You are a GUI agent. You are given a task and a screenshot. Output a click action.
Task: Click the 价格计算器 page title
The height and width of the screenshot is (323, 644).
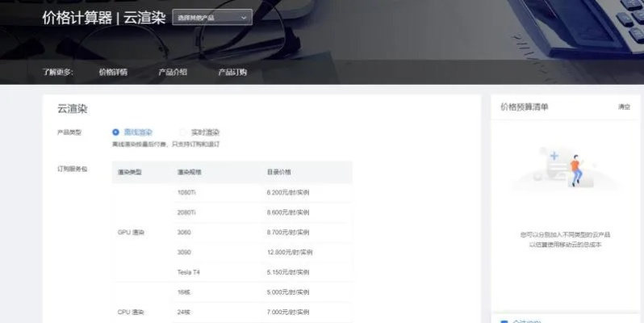77,18
